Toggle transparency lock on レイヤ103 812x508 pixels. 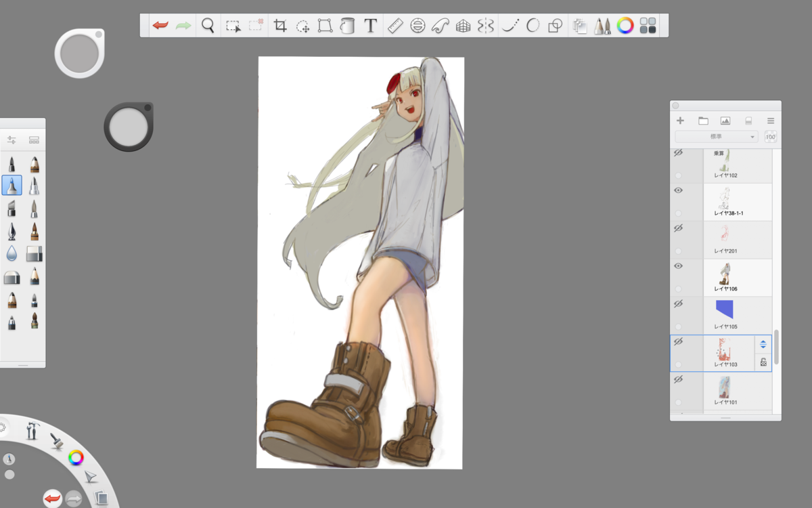tap(763, 362)
